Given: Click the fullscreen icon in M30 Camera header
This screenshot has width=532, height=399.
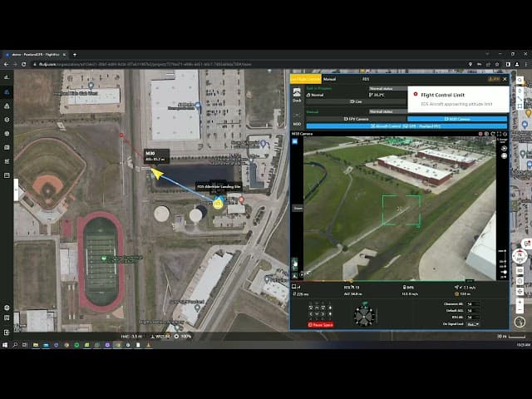Looking at the screenshot, I should [x=499, y=134].
